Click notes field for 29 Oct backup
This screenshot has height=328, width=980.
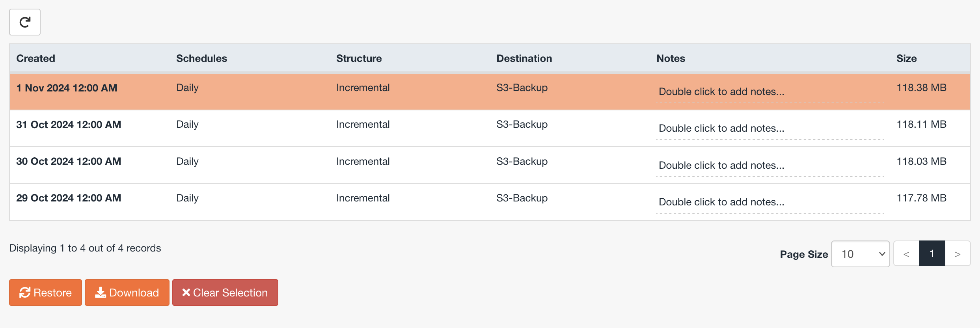tap(770, 202)
